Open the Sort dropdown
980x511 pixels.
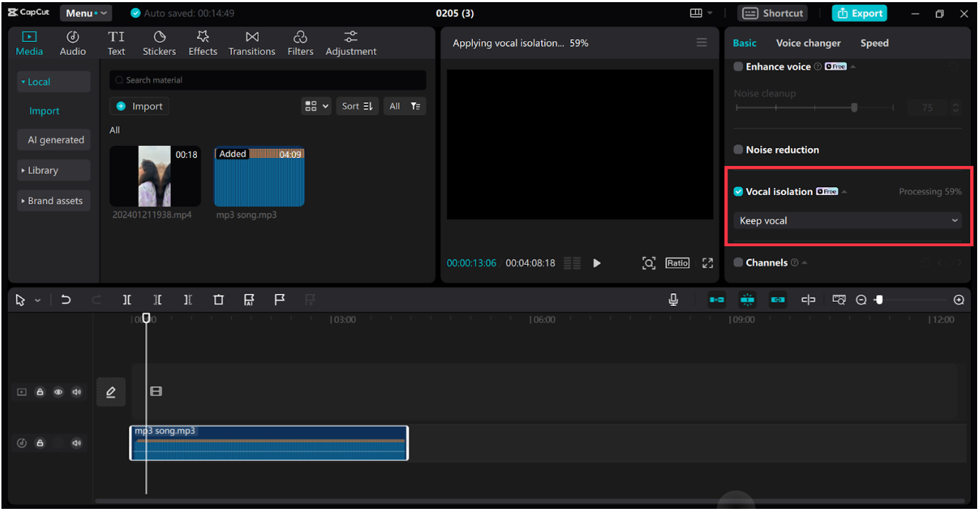click(x=357, y=106)
